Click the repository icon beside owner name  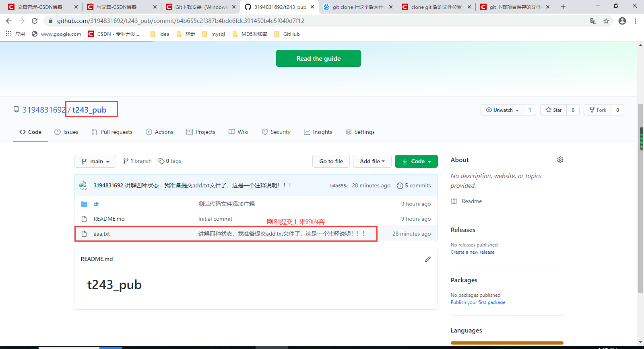16,109
